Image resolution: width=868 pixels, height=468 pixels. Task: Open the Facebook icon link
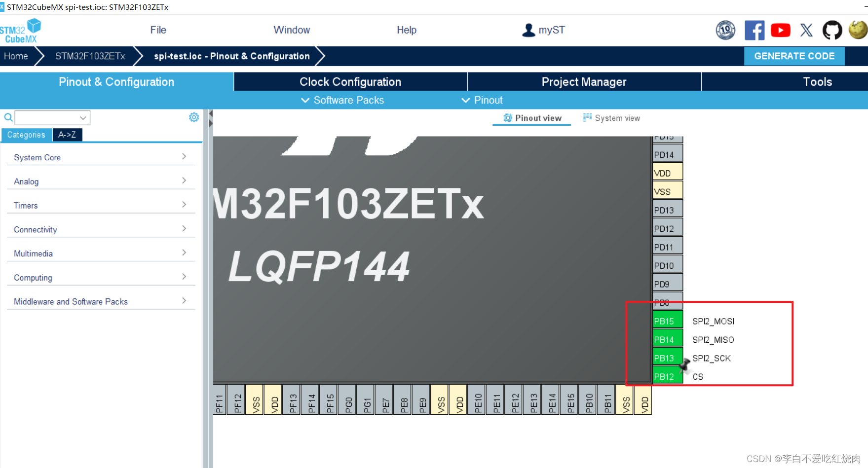[755, 30]
